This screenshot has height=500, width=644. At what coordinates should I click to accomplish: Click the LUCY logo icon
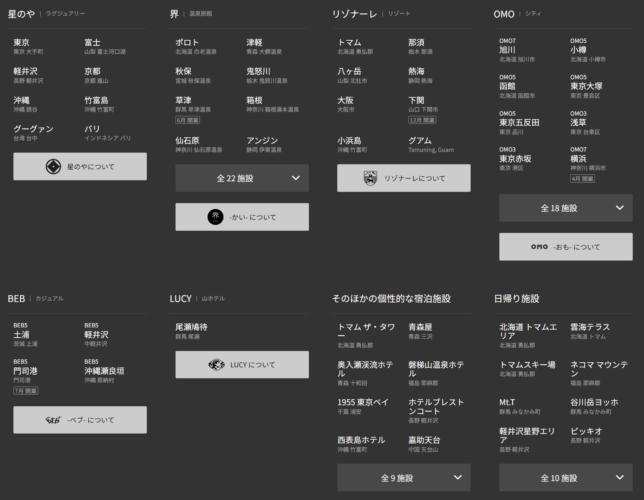[x=215, y=364]
